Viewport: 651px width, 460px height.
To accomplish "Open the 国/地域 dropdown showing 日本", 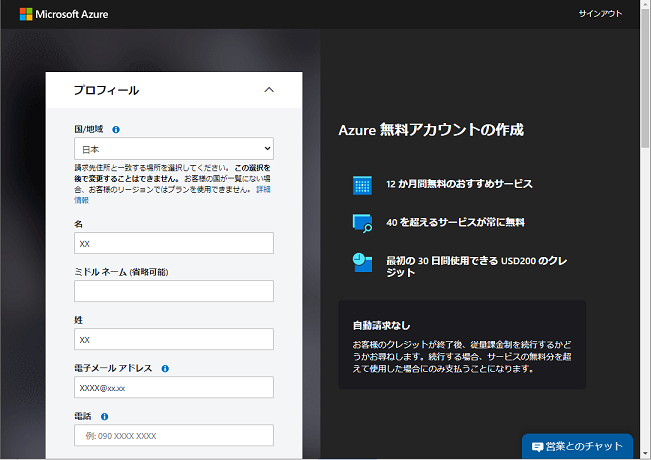I will (x=174, y=149).
